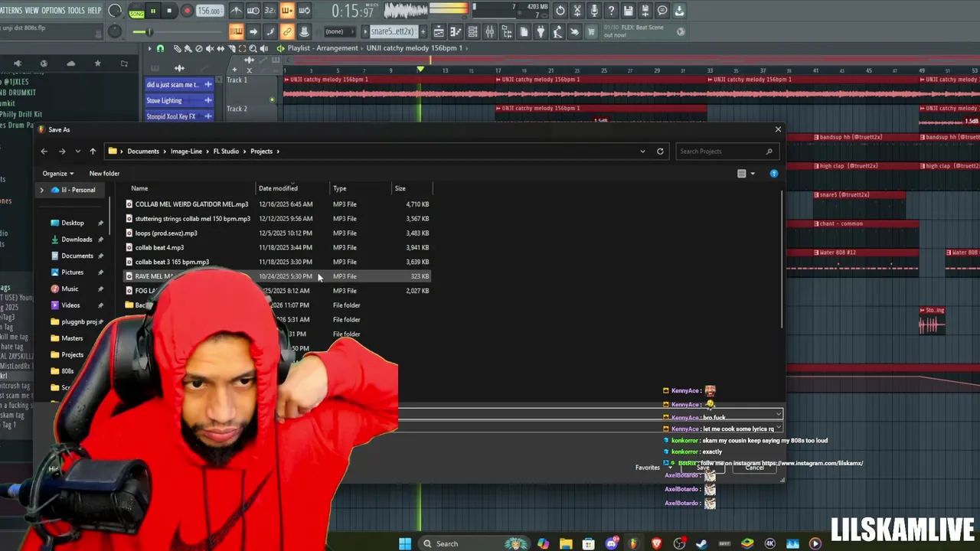Open Brave browser from taskbar

656,543
